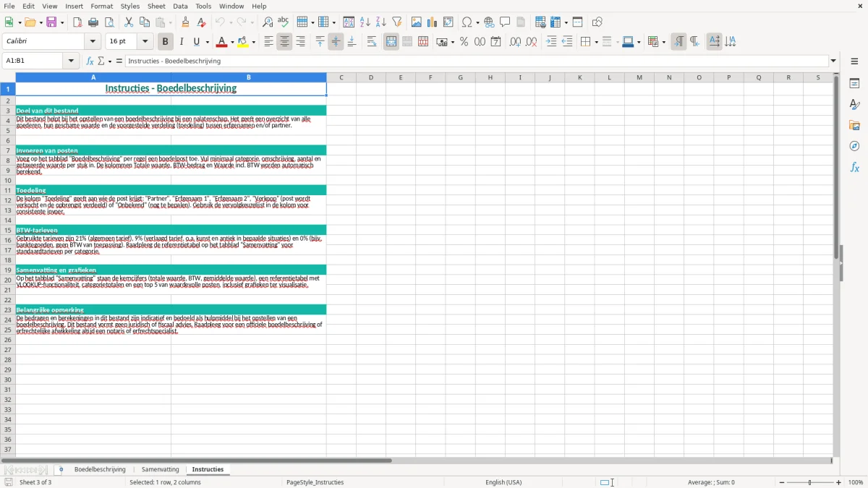Export directly as PDF
The width and height of the screenshot is (868, 488).
tap(77, 22)
